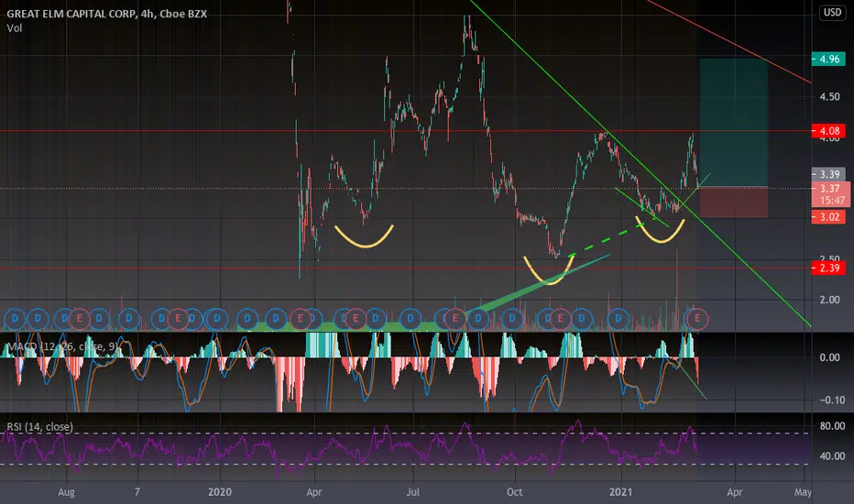Image resolution: width=854 pixels, height=504 pixels.
Task: Select the red 4.08 price line label
Action: 828,131
